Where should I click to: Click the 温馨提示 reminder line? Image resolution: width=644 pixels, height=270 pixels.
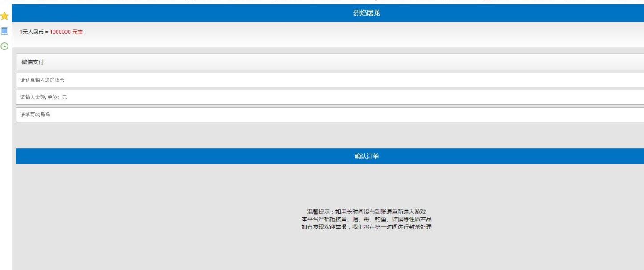[366, 212]
